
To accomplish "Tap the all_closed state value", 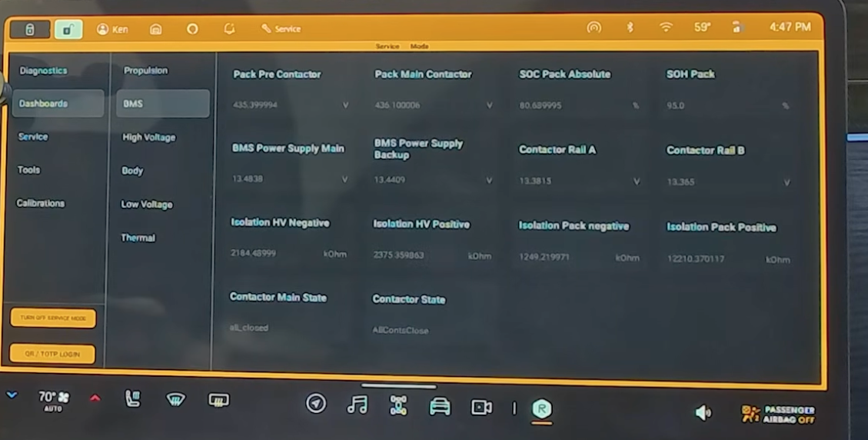I will pyautogui.click(x=248, y=328).
